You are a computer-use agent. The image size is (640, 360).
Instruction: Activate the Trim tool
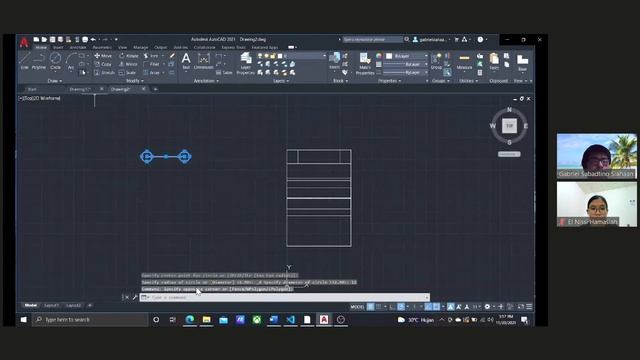point(151,56)
